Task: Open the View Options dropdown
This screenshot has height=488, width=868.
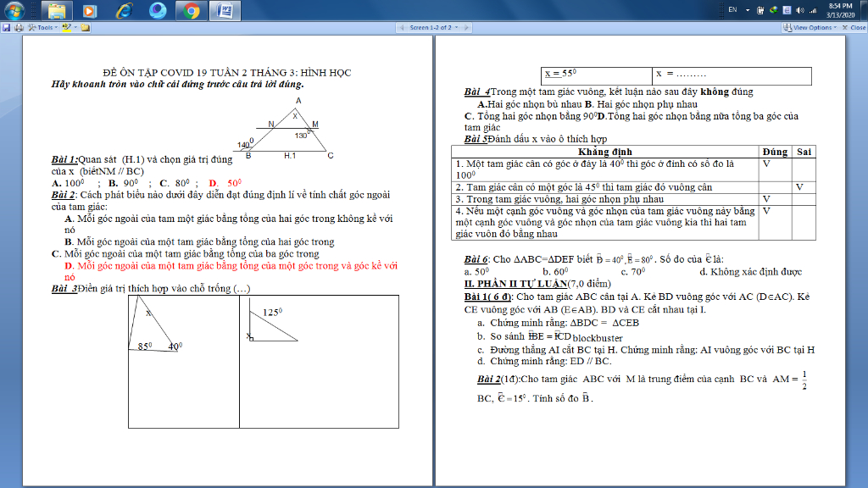Action: (810, 27)
